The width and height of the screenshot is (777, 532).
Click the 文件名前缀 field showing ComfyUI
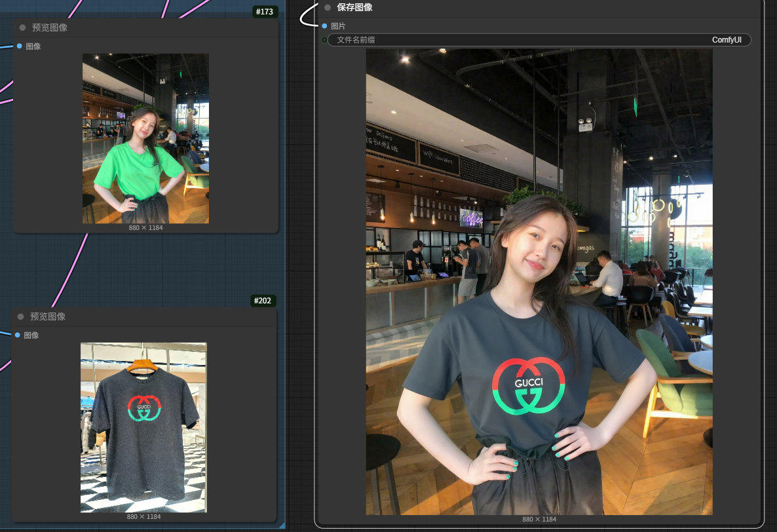click(539, 40)
